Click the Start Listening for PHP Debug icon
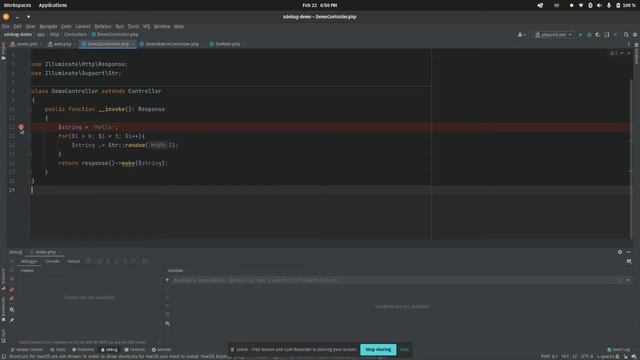 click(x=607, y=35)
